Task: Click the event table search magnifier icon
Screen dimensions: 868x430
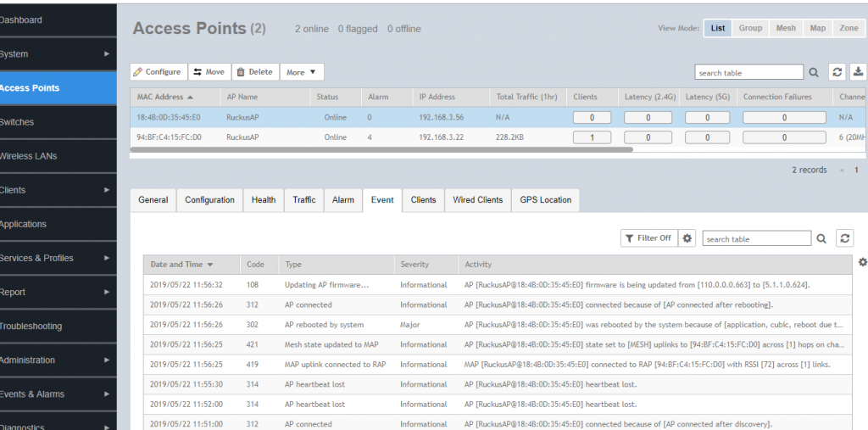Action: (x=821, y=239)
